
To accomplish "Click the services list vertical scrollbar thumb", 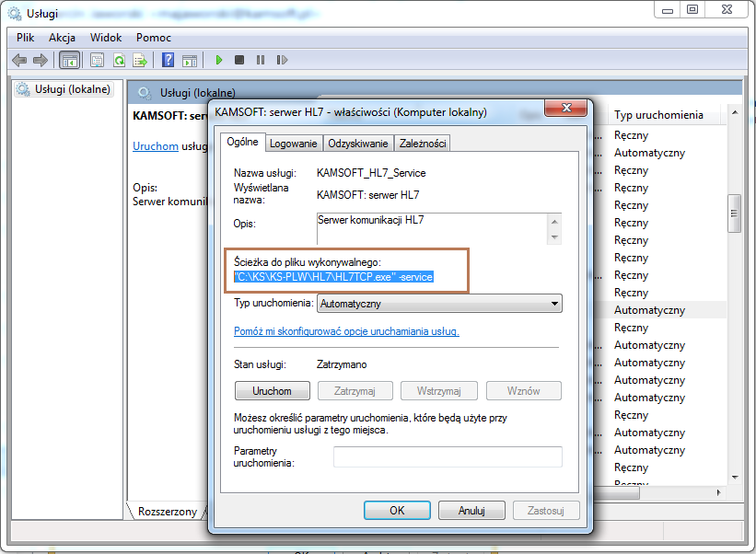I will point(734,214).
